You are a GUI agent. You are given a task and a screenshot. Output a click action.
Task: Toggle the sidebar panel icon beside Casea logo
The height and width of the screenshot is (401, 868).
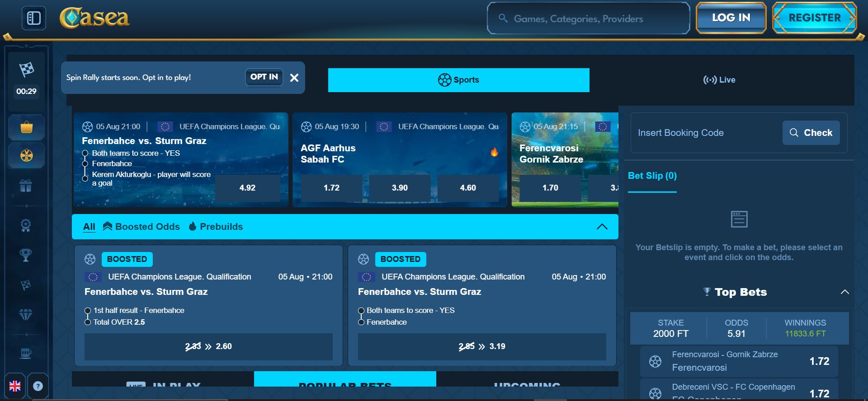[34, 18]
